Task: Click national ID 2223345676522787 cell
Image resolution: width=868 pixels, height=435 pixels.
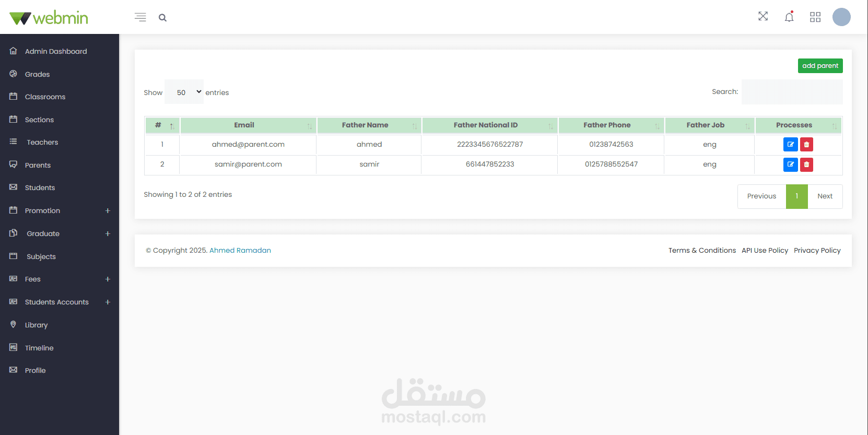Action: pos(489,145)
